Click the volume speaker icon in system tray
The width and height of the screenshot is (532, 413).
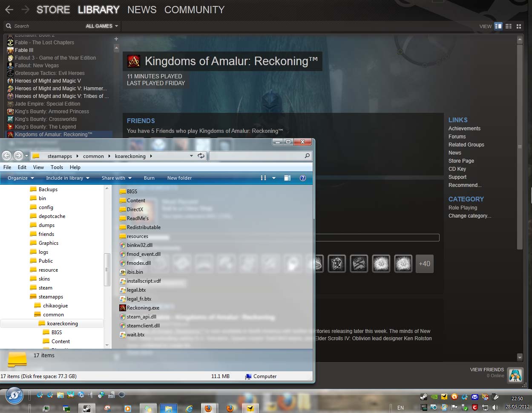[x=495, y=407]
